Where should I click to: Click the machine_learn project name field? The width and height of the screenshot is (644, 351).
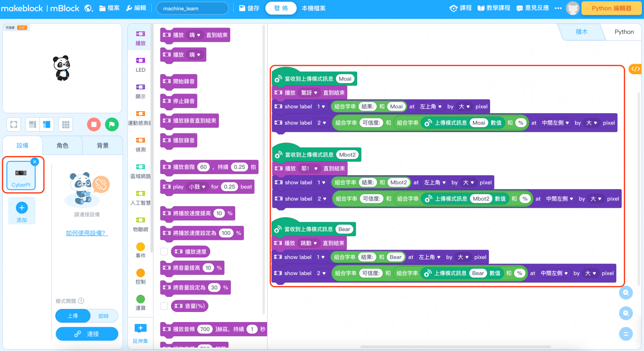click(x=192, y=8)
